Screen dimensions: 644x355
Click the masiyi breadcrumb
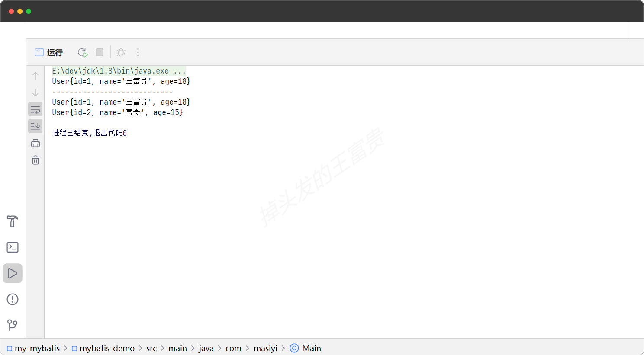pyautogui.click(x=265, y=348)
